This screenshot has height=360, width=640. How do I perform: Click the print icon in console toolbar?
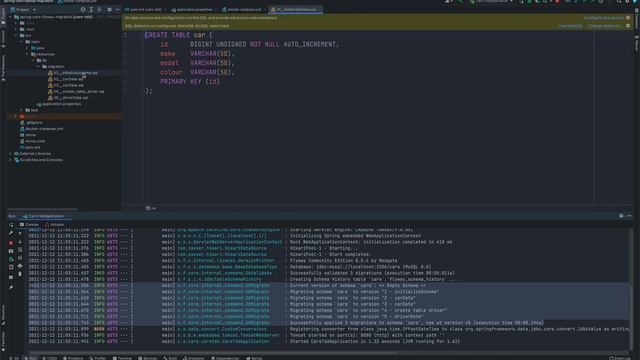click(20, 266)
